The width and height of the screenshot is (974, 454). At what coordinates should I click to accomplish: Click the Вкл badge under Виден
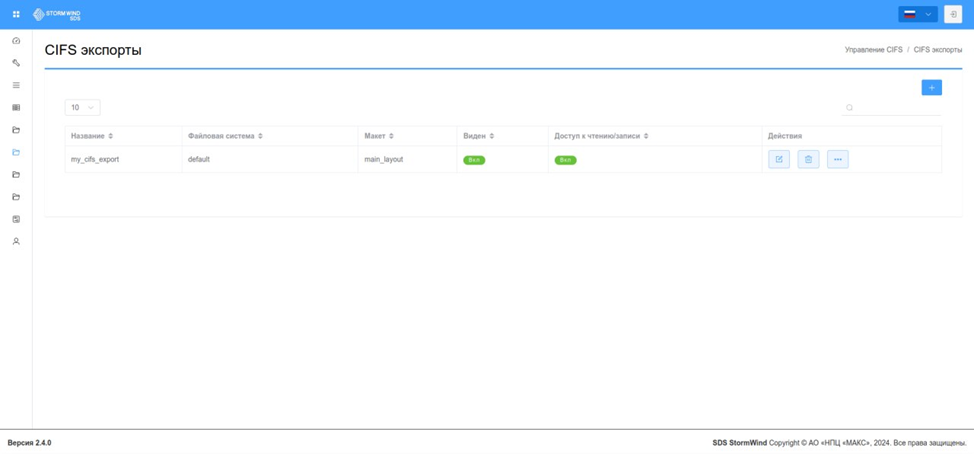[474, 160]
